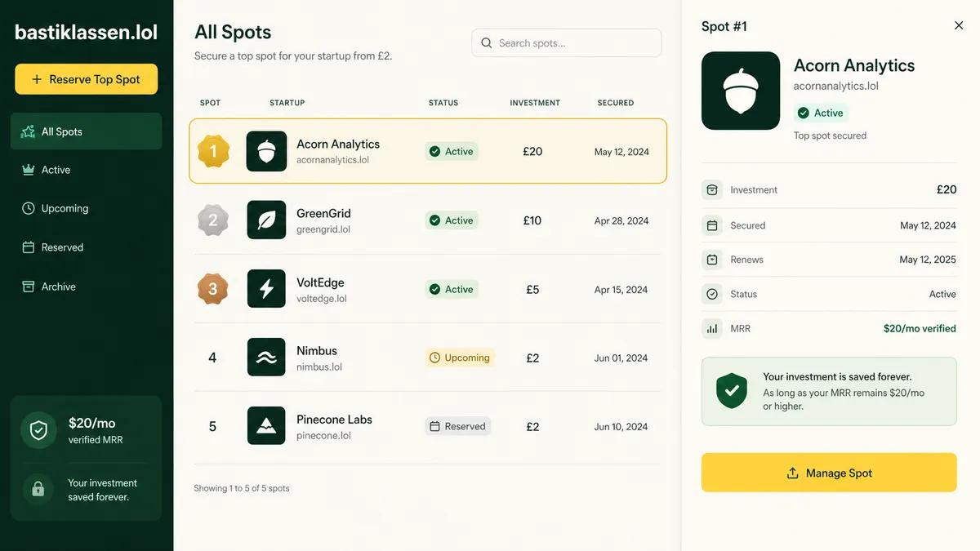Click the VoltEdge lightning bolt logo
The width and height of the screenshot is (980, 551).
(266, 289)
